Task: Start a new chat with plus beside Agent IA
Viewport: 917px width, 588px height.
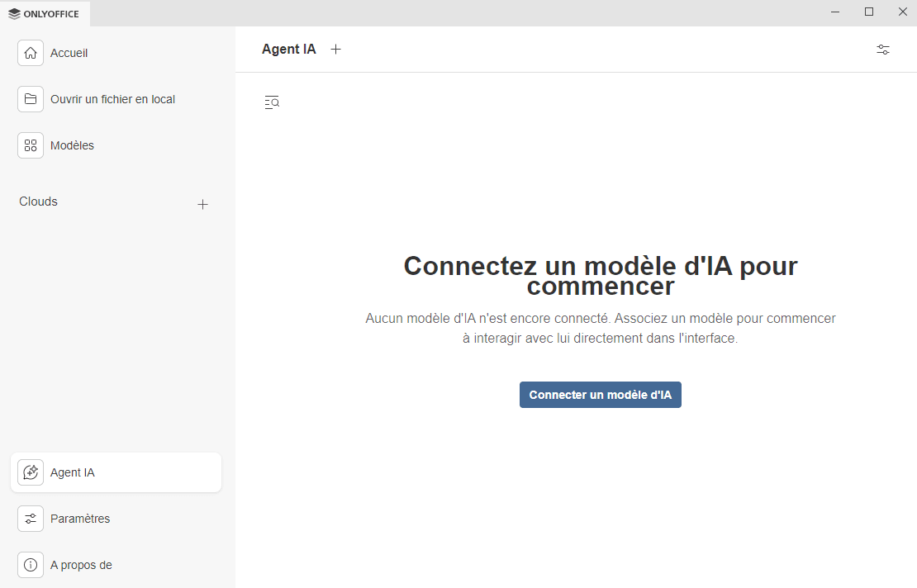Action: pyautogui.click(x=335, y=50)
